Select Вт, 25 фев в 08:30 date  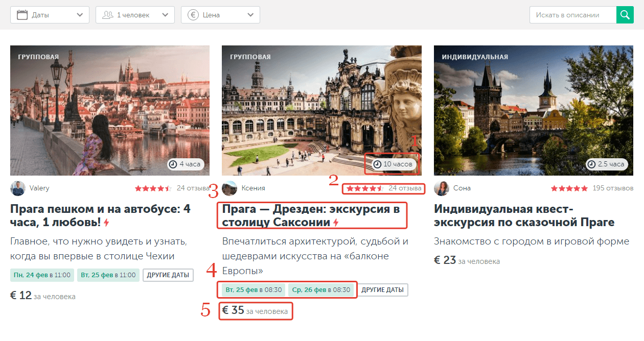254,290
